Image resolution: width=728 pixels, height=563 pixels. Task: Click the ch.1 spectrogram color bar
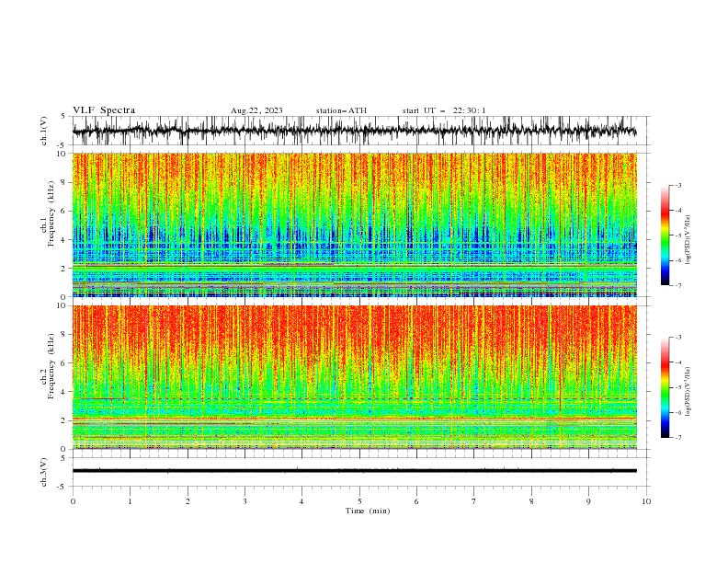tap(665, 236)
